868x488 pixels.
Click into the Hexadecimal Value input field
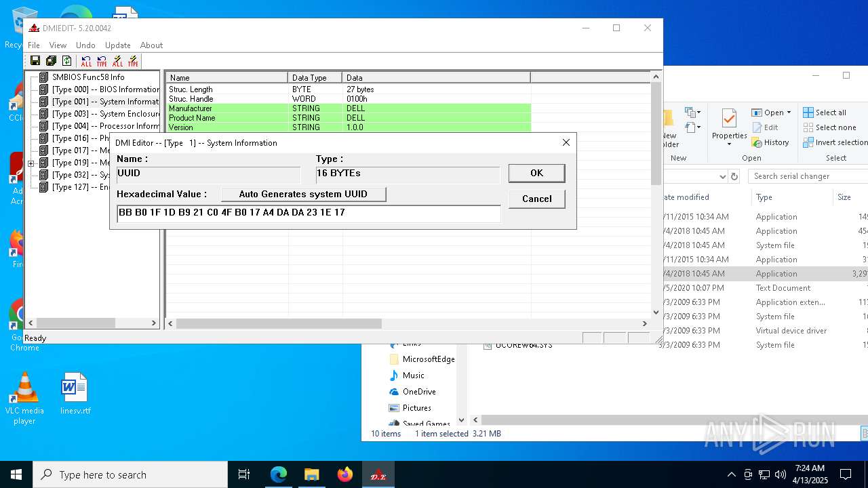click(x=309, y=213)
